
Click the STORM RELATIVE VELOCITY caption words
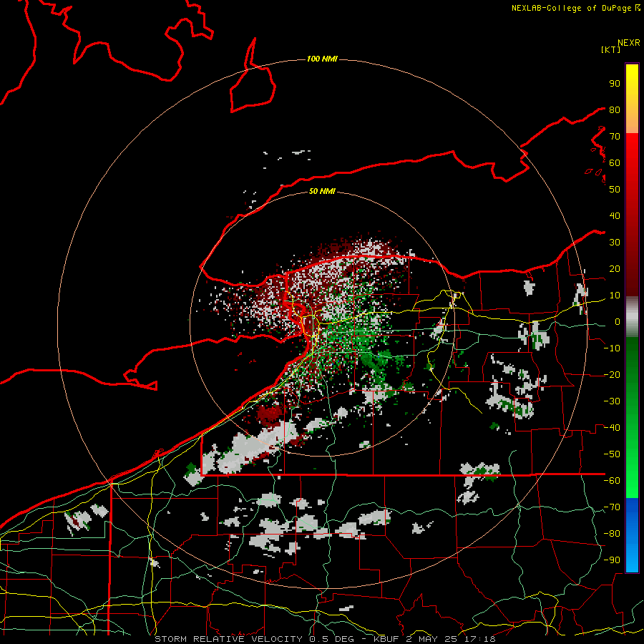(x=228, y=639)
